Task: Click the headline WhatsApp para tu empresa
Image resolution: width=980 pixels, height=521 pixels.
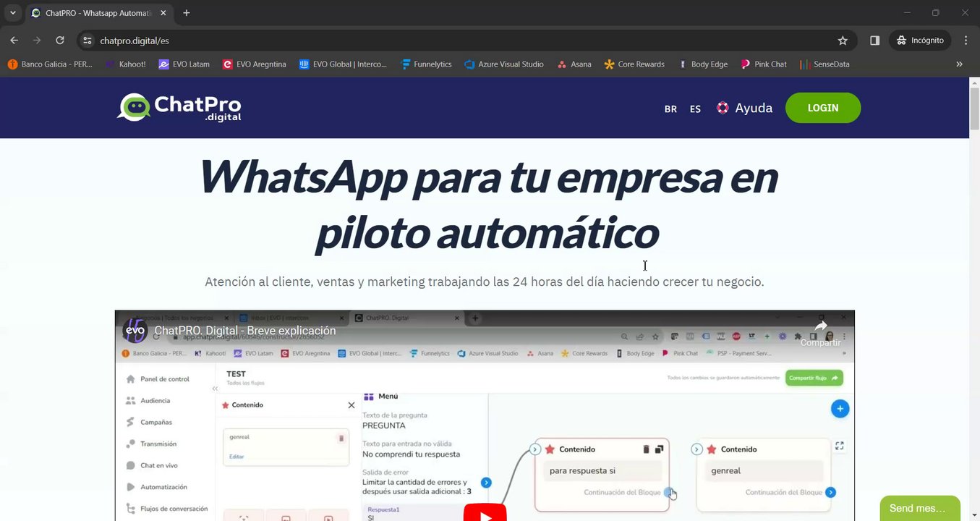Action: 487,205
